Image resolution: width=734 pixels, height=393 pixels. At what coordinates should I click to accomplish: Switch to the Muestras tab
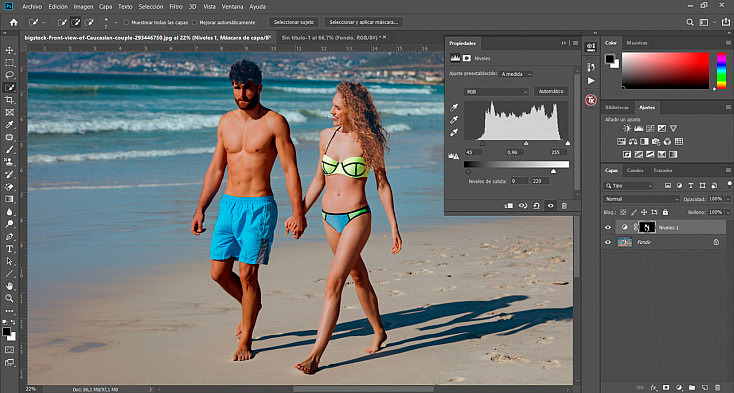coord(637,43)
